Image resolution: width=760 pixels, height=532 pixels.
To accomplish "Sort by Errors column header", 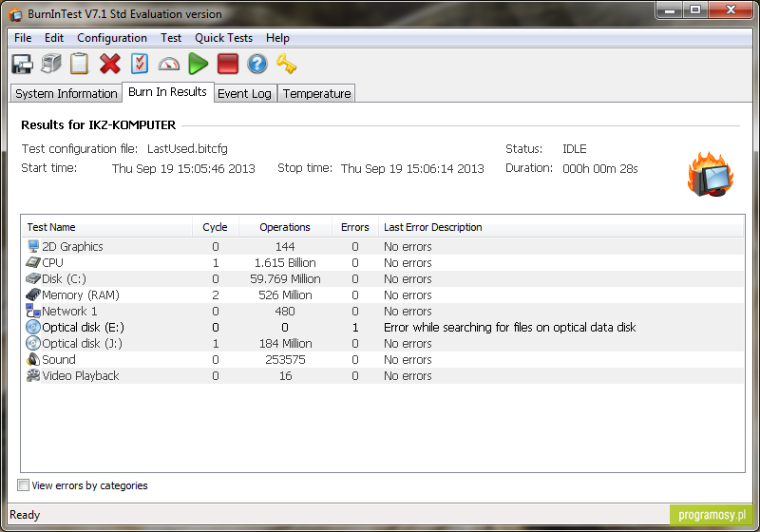I will [354, 227].
